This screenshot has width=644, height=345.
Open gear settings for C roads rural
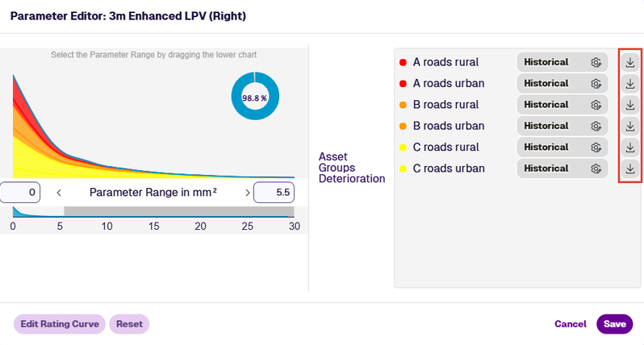(x=596, y=148)
